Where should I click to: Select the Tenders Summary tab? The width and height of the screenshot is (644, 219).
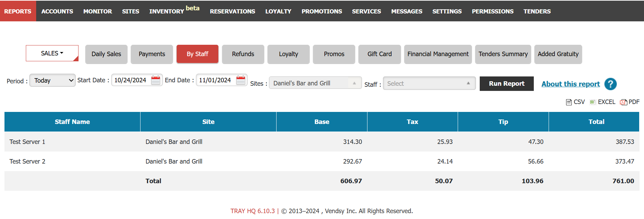(x=503, y=54)
